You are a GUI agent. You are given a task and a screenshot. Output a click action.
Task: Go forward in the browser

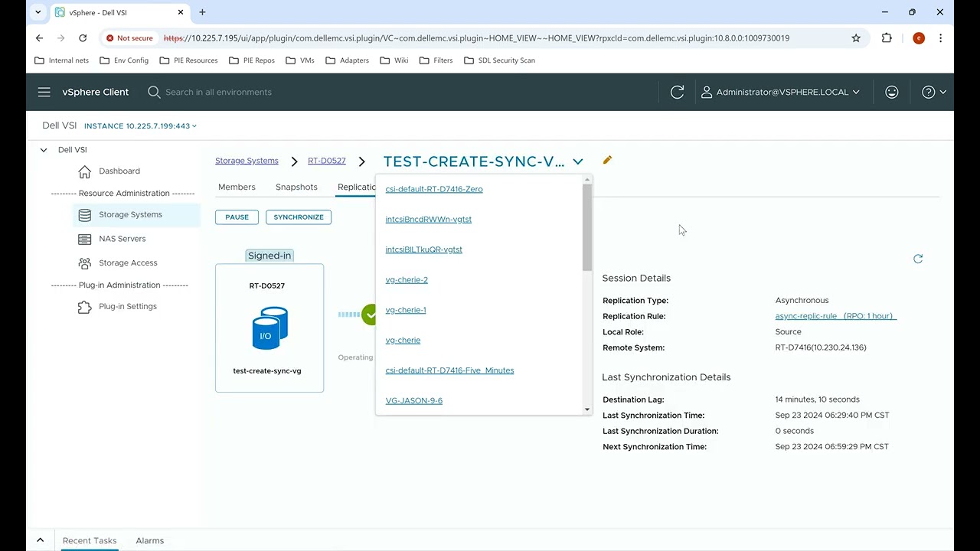61,37
